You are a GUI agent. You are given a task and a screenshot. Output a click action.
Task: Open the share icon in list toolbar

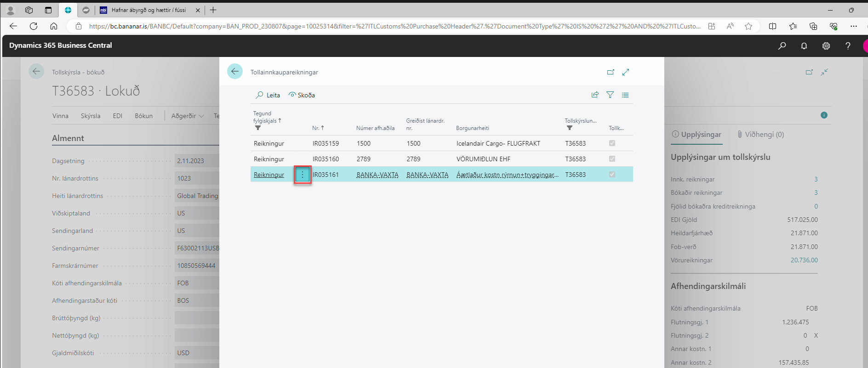click(x=595, y=95)
